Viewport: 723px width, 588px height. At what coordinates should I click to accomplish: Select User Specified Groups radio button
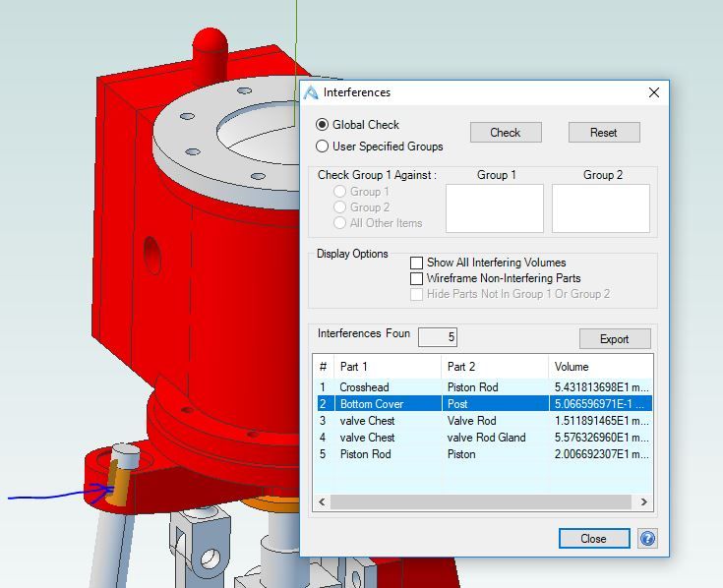[322, 147]
